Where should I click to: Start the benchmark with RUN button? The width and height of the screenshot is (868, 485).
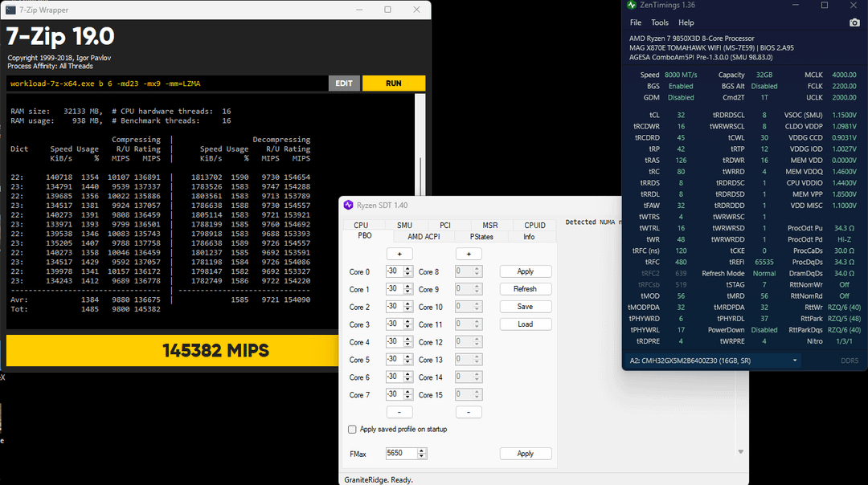[x=393, y=84]
